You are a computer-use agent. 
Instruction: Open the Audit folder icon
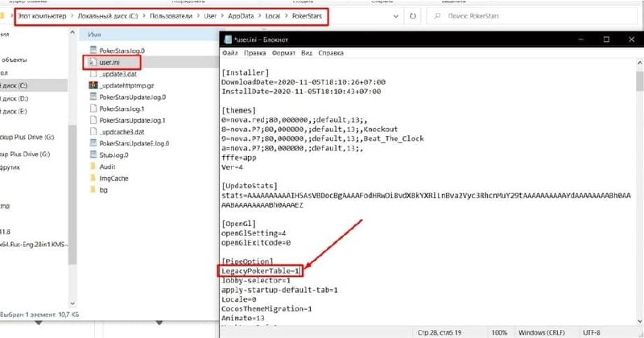click(93, 167)
